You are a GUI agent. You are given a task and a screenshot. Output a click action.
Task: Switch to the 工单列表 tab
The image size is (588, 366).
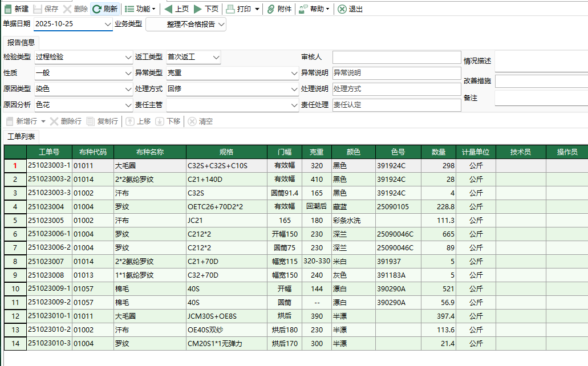[22, 137]
